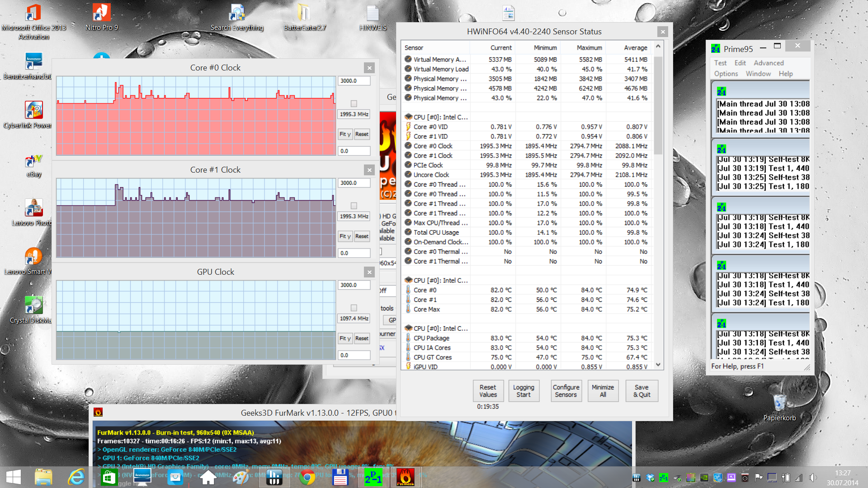Click Reset Values button in HWiNFO
The height and width of the screenshot is (488, 868).
tap(488, 391)
